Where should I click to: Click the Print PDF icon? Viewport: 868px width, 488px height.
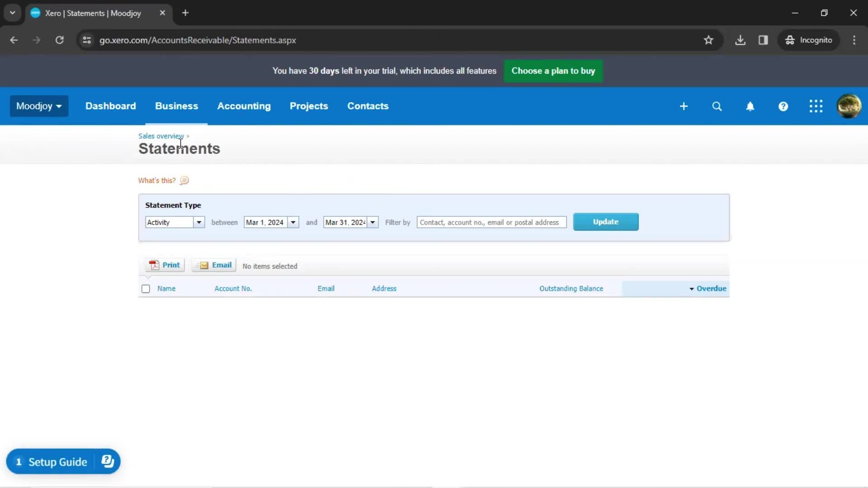[x=154, y=265]
